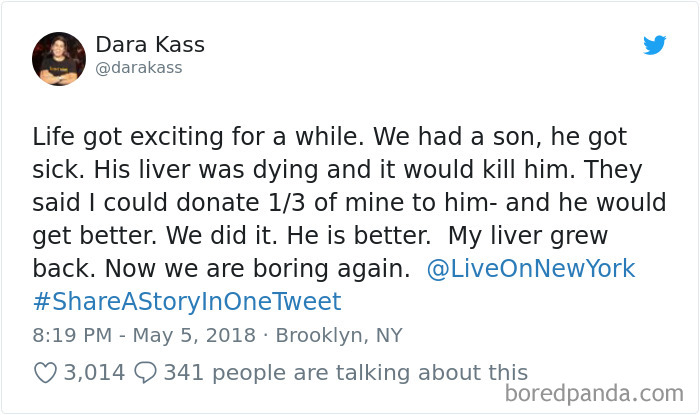This screenshot has width=700, height=415.
Task: Click the Twitter bird logo icon
Action: coord(654,46)
